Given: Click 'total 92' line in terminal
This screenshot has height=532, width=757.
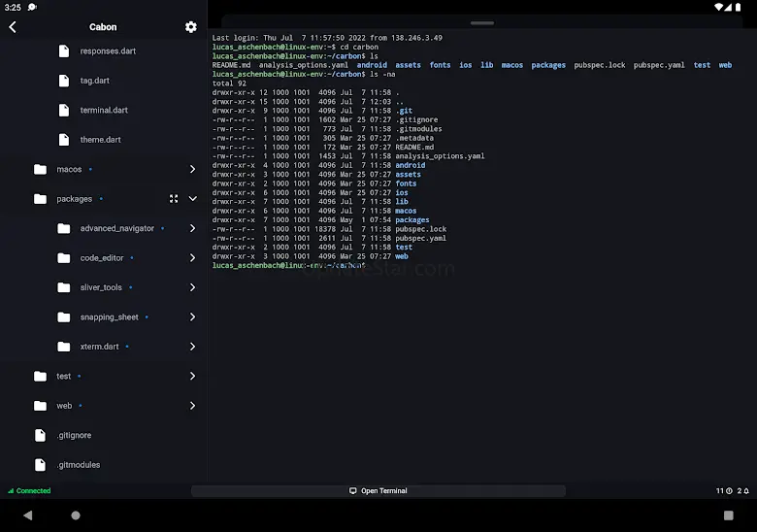Looking at the screenshot, I should tap(229, 83).
